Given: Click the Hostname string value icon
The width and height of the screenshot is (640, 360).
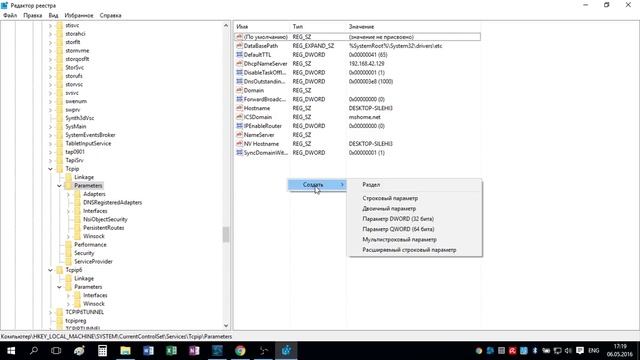Looking at the screenshot, I should pyautogui.click(x=240, y=108).
